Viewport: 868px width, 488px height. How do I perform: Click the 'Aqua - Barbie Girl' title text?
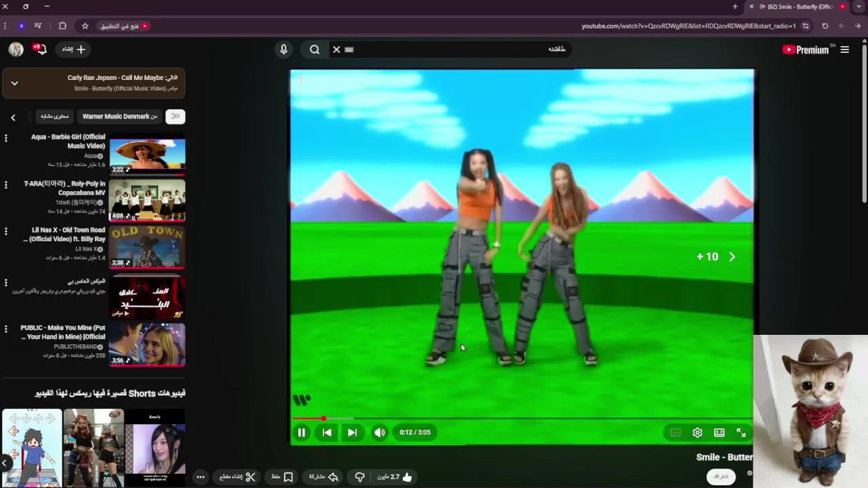(x=68, y=141)
